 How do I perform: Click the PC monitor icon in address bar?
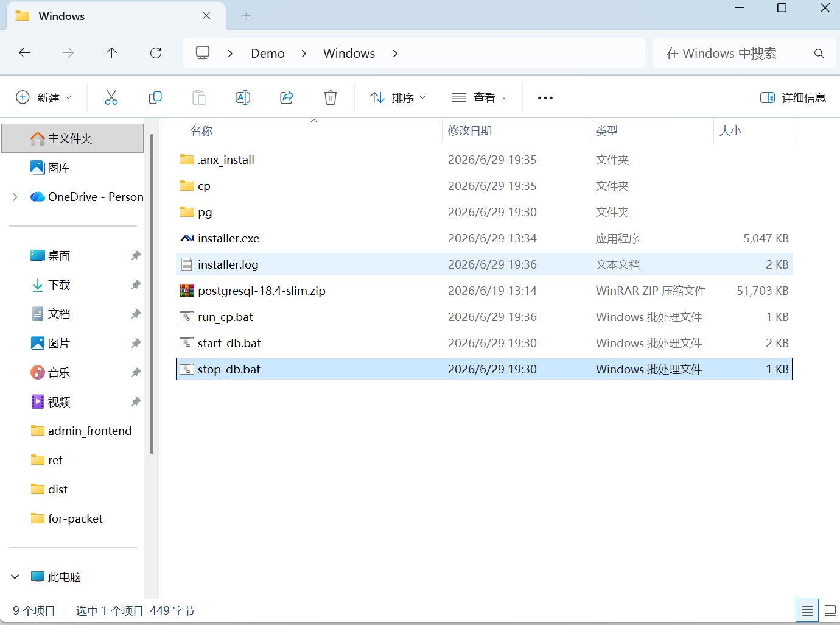(203, 53)
